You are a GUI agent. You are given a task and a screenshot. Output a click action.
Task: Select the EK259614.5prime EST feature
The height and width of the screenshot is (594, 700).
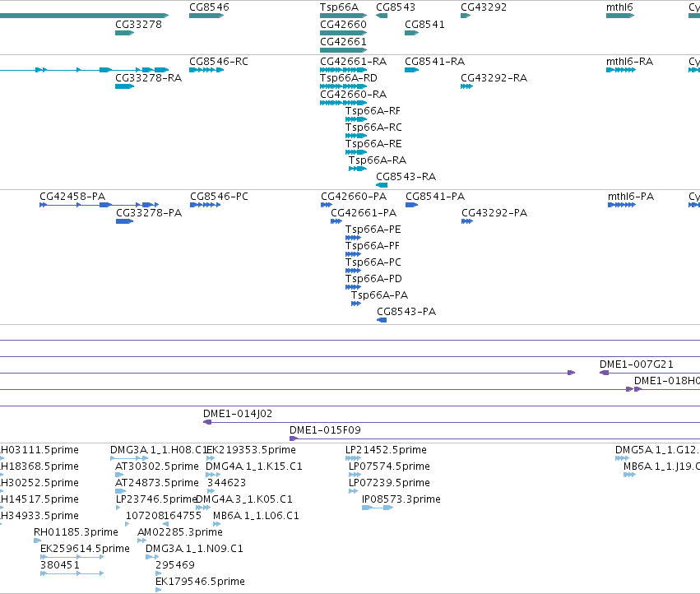[x=72, y=557]
